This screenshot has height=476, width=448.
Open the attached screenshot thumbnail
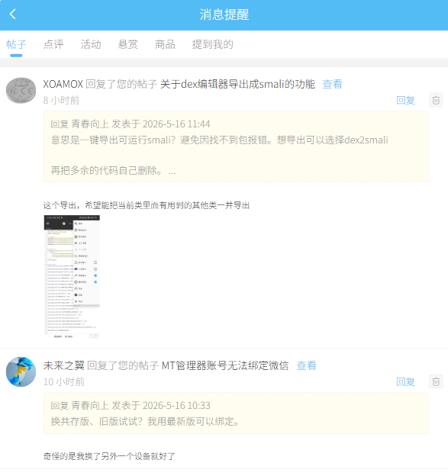[72, 277]
